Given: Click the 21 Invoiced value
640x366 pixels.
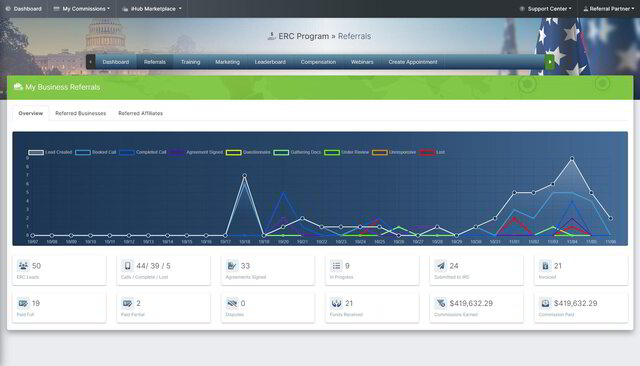Looking at the screenshot, I should (x=558, y=266).
